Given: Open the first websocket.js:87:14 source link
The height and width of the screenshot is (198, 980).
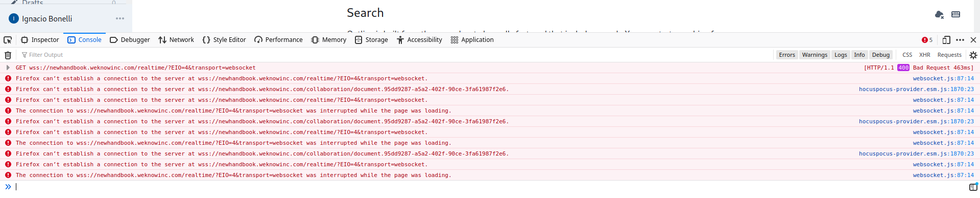Looking at the screenshot, I should [x=943, y=78].
